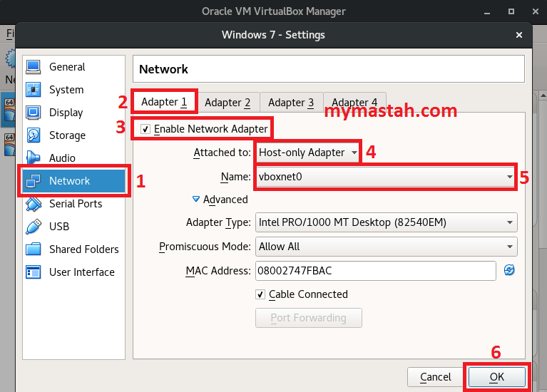Go to Display settings label
The height and width of the screenshot is (392, 547).
point(66,113)
